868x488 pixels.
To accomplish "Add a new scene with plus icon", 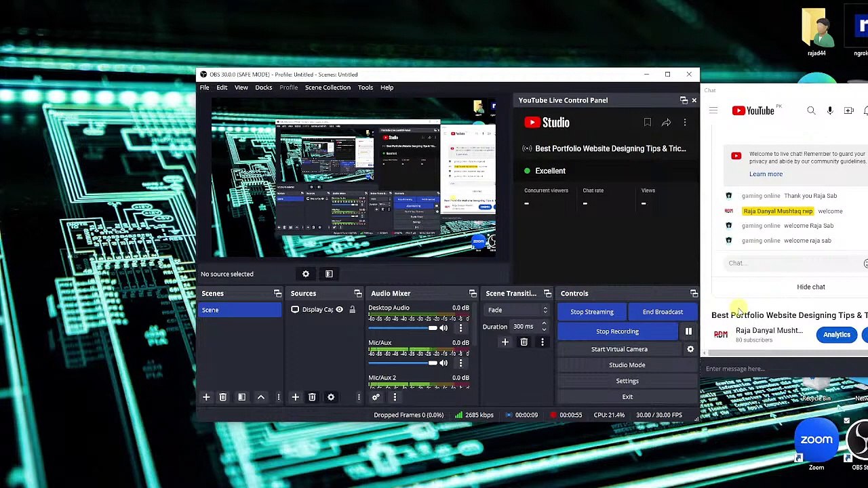I will [x=206, y=397].
